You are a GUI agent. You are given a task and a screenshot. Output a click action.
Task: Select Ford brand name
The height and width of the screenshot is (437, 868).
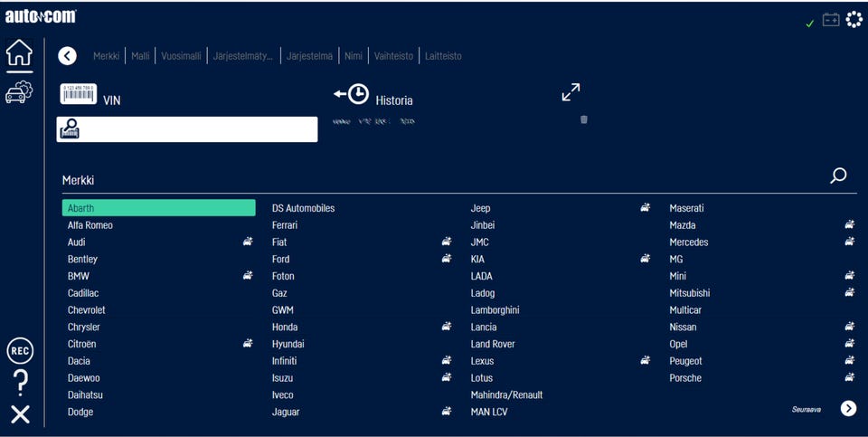[280, 259]
